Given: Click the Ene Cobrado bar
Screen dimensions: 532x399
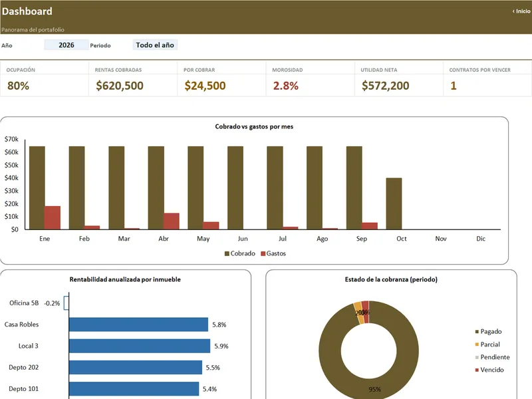Looking at the screenshot, I should [37, 188].
